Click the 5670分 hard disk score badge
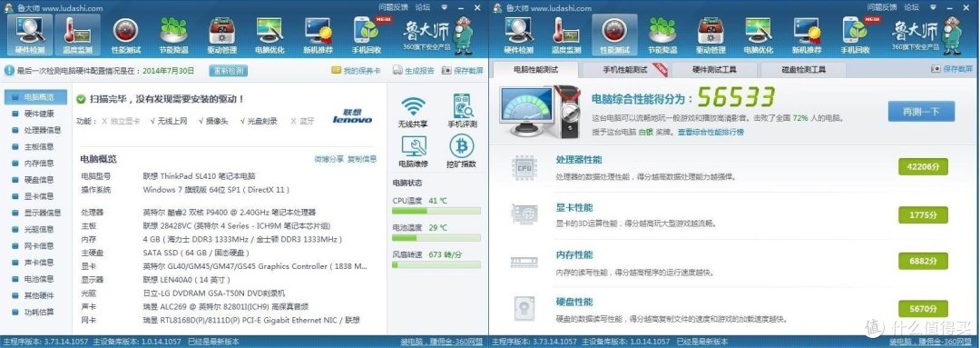Image resolution: width=980 pixels, height=348 pixels. 923,309
